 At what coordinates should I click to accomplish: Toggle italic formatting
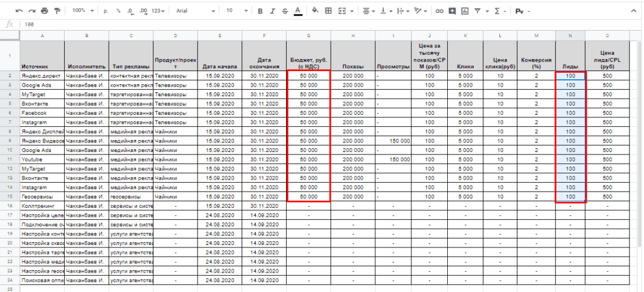tap(272, 11)
